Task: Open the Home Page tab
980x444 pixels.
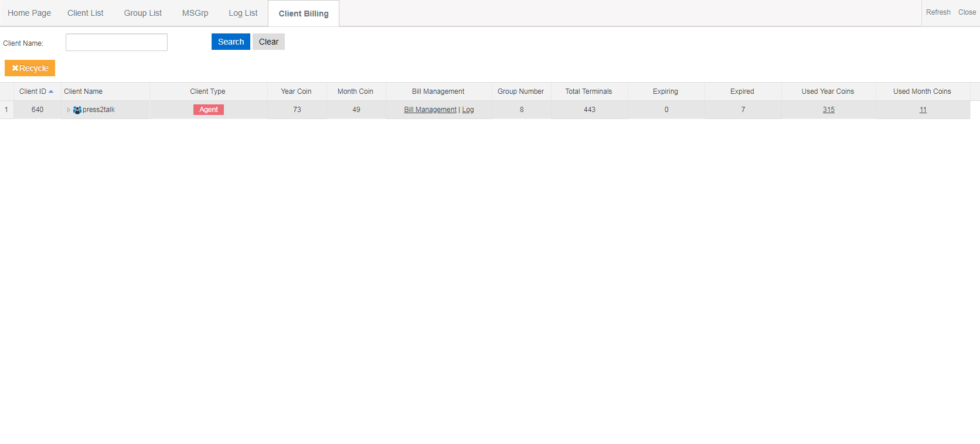Action: (29, 13)
